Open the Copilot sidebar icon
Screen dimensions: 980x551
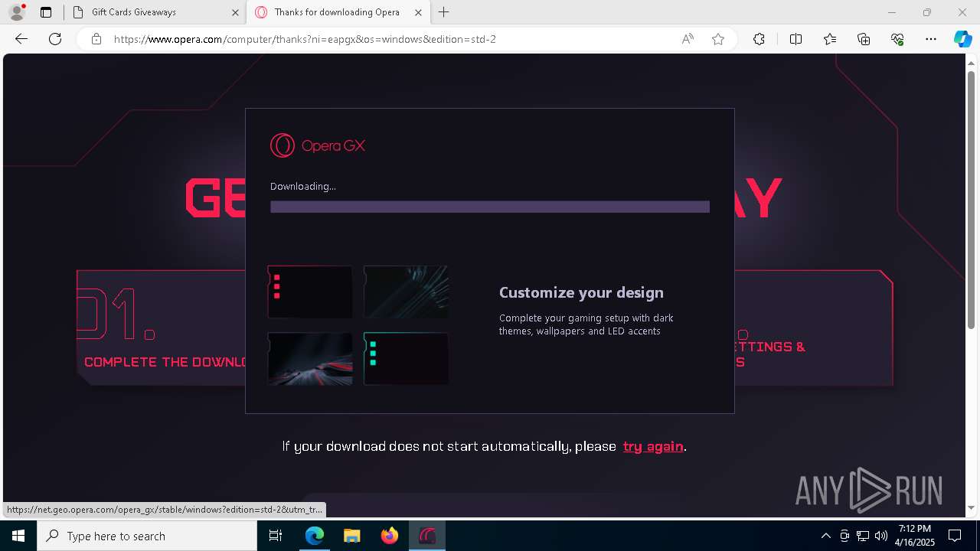(x=962, y=39)
